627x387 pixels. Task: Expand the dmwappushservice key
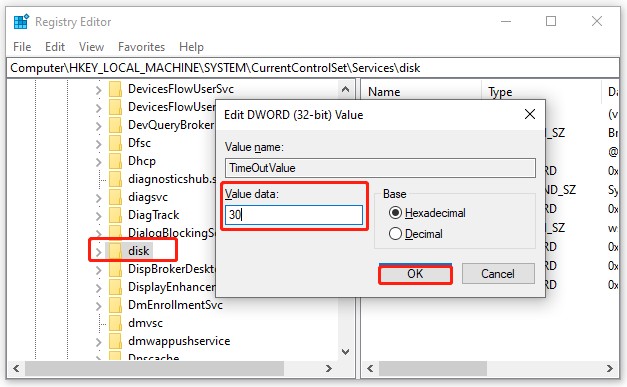(98, 342)
